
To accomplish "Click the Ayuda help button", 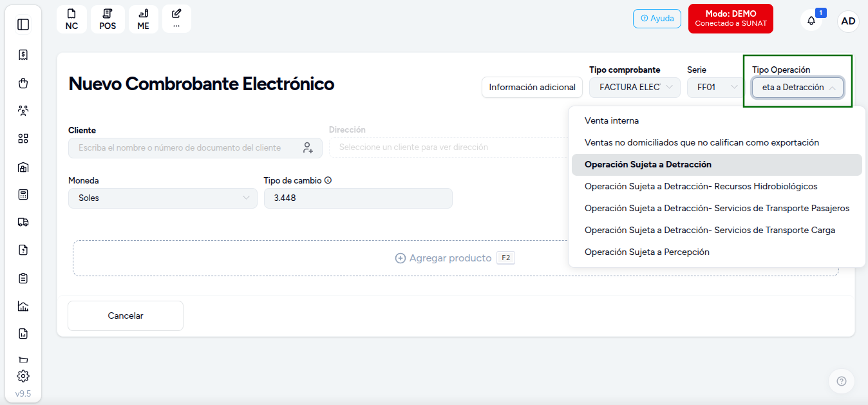I will point(657,19).
